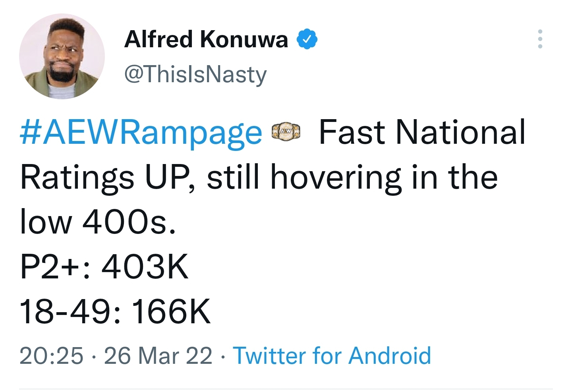Click the low 400s. text line
Viewport: 572px width, 392px height.
98,222
